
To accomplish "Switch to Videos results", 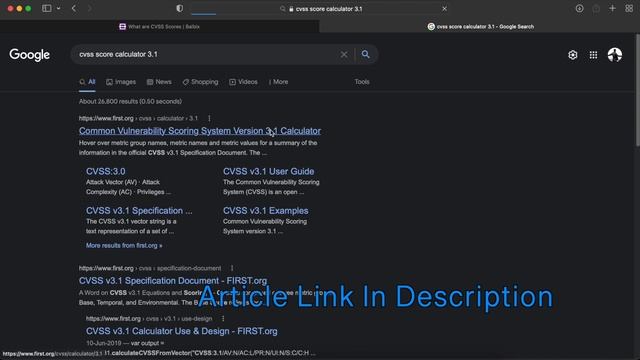I will tap(243, 82).
